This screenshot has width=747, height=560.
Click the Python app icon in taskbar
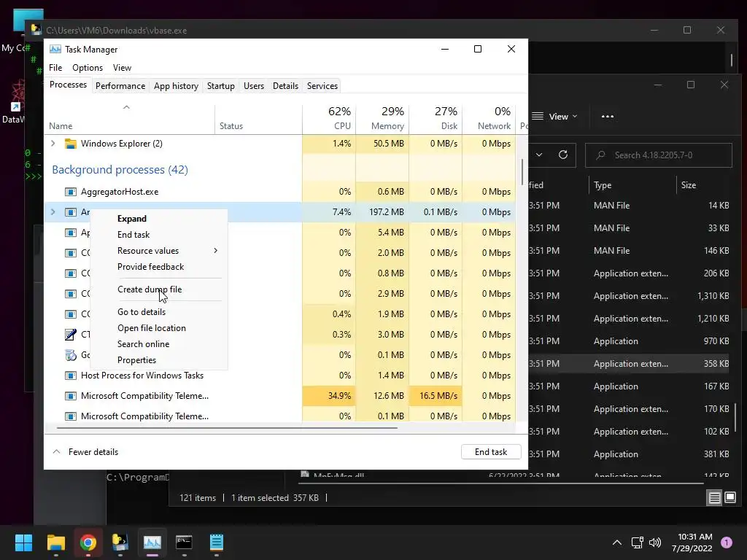pyautogui.click(x=120, y=542)
